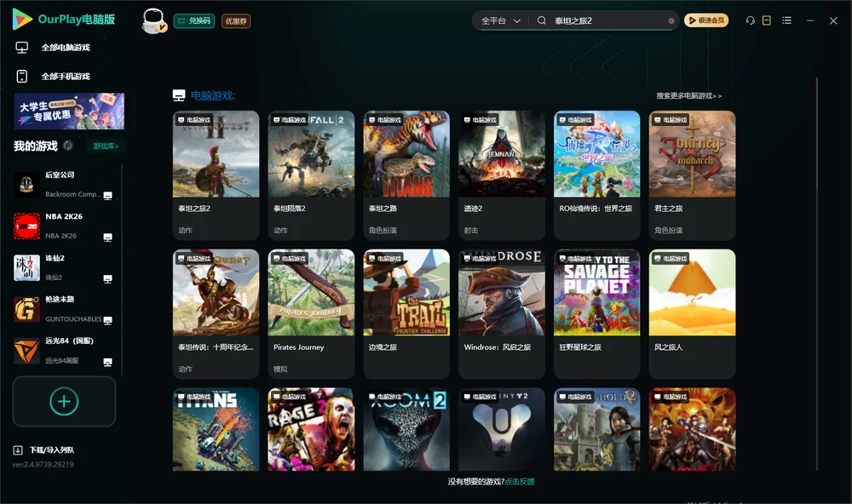
Task: Click the 极速会员 membership button
Action: coord(706,20)
